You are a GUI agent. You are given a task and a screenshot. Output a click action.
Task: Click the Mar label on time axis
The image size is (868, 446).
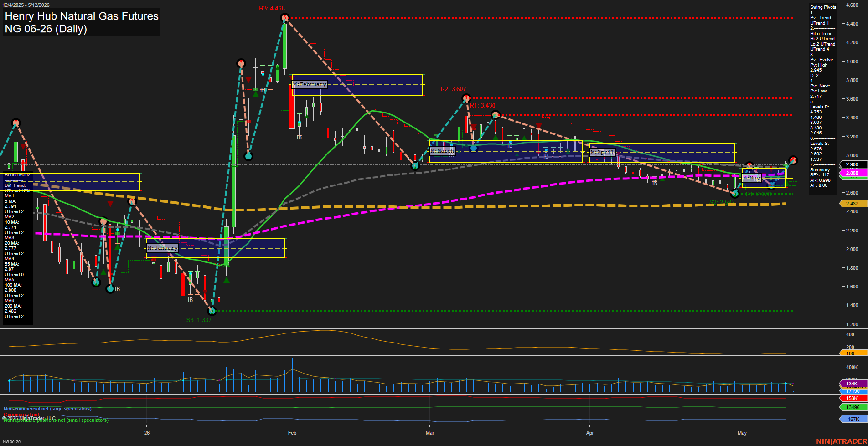pyautogui.click(x=430, y=433)
